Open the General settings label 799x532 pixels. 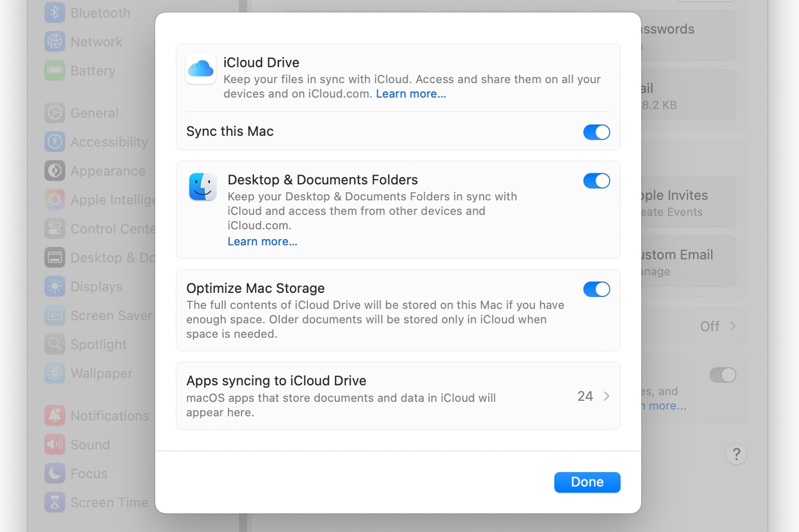coord(94,113)
